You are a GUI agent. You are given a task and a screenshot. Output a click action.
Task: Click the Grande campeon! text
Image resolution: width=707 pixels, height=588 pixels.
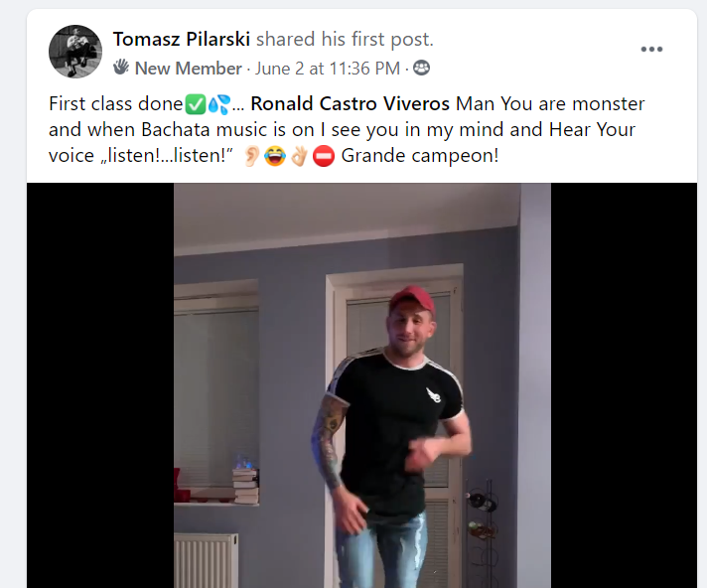click(x=420, y=156)
